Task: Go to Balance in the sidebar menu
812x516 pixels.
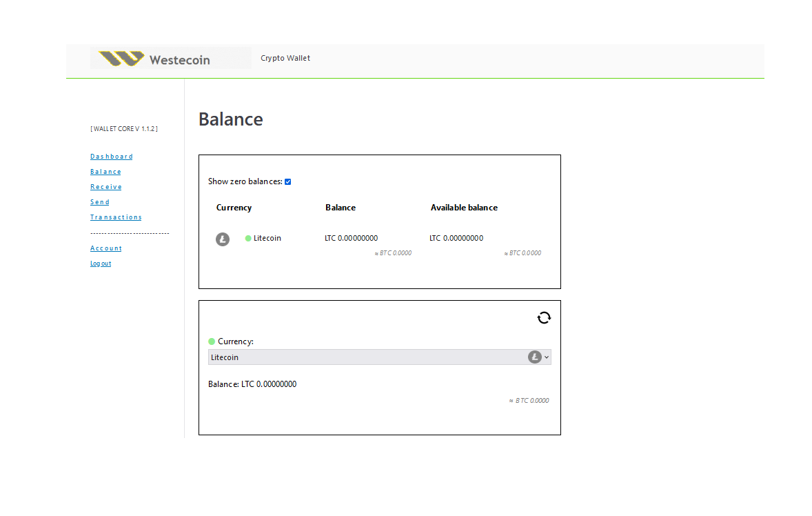Action: tap(105, 172)
